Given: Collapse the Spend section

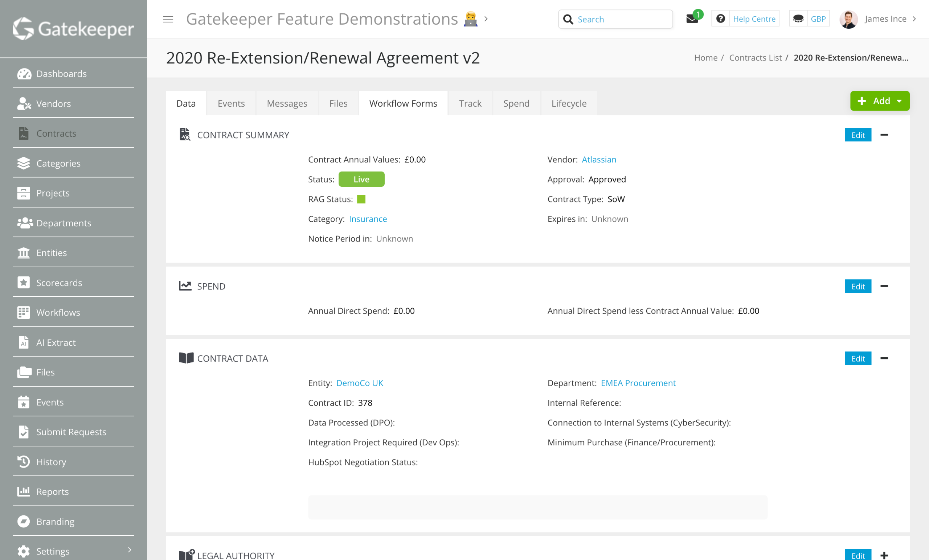Looking at the screenshot, I should 884,287.
